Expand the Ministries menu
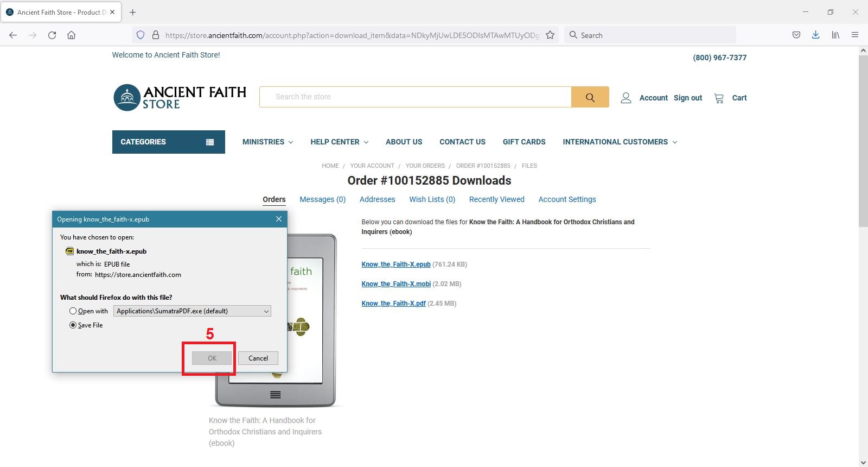The width and height of the screenshot is (868, 467). [267, 142]
